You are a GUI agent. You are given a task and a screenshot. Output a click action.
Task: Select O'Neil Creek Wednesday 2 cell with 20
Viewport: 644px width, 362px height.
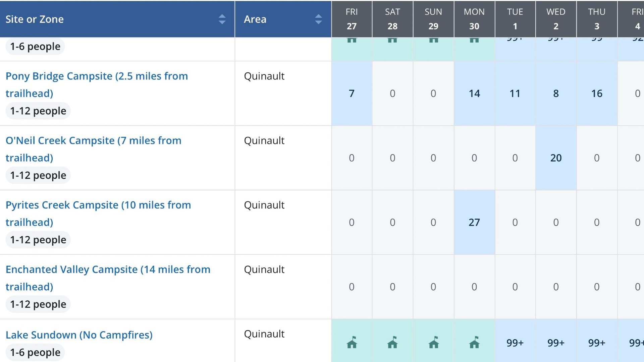point(556,158)
